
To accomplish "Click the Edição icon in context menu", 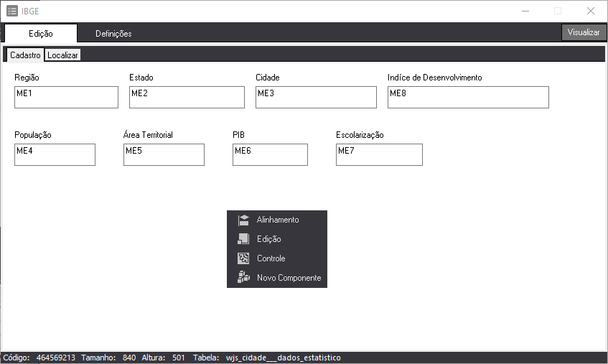I will pos(243,239).
